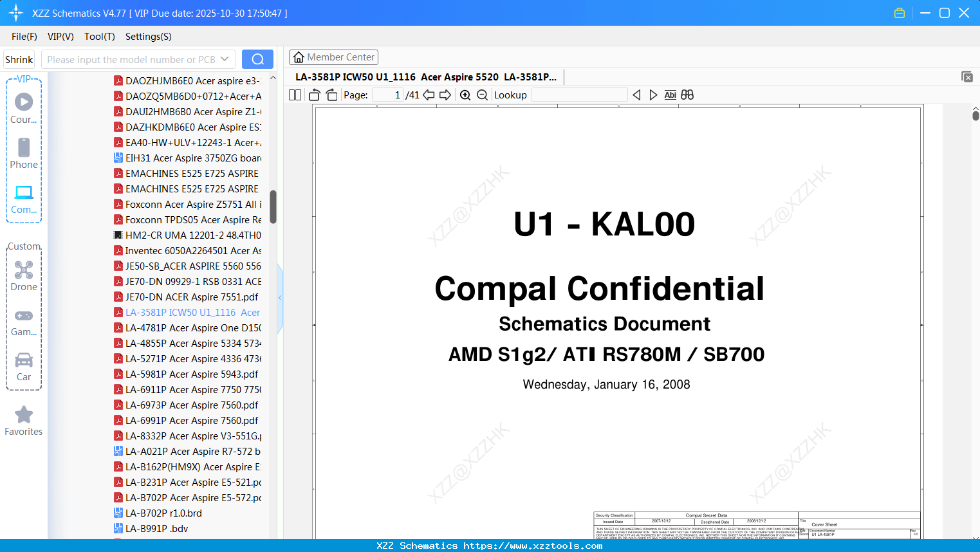Click the model number search field
This screenshot has width=980, height=552.
pos(131,59)
